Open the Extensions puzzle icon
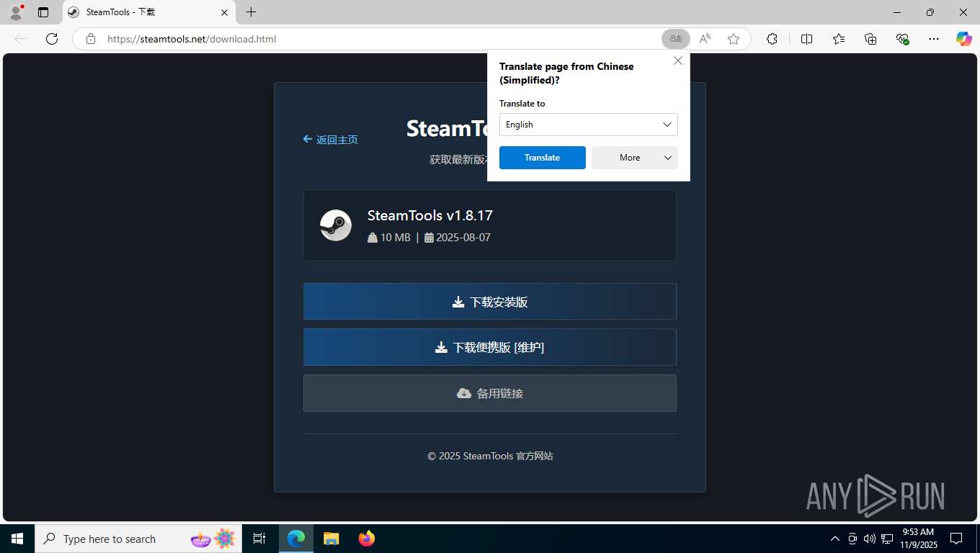980x553 pixels. tap(772, 39)
